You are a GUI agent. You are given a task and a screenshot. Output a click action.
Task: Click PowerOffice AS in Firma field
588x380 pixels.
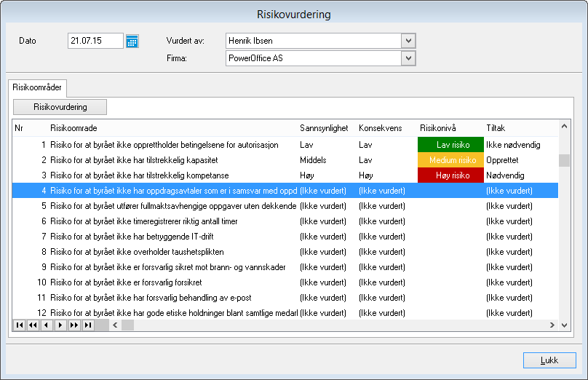tap(255, 58)
